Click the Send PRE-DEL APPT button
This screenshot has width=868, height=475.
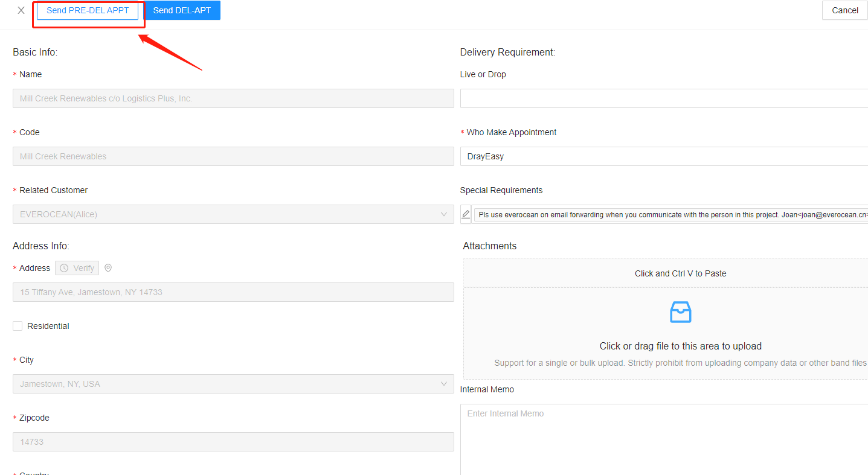click(88, 10)
